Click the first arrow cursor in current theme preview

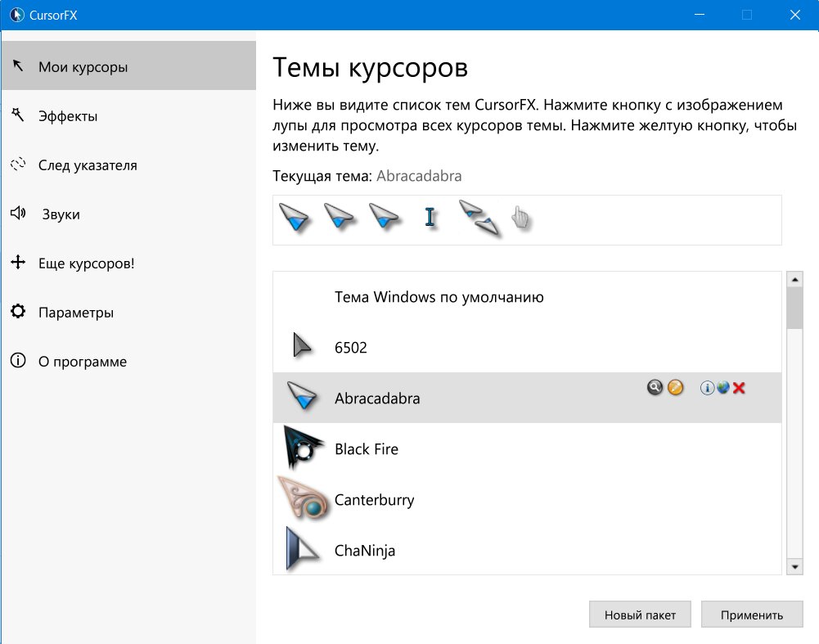click(x=294, y=218)
